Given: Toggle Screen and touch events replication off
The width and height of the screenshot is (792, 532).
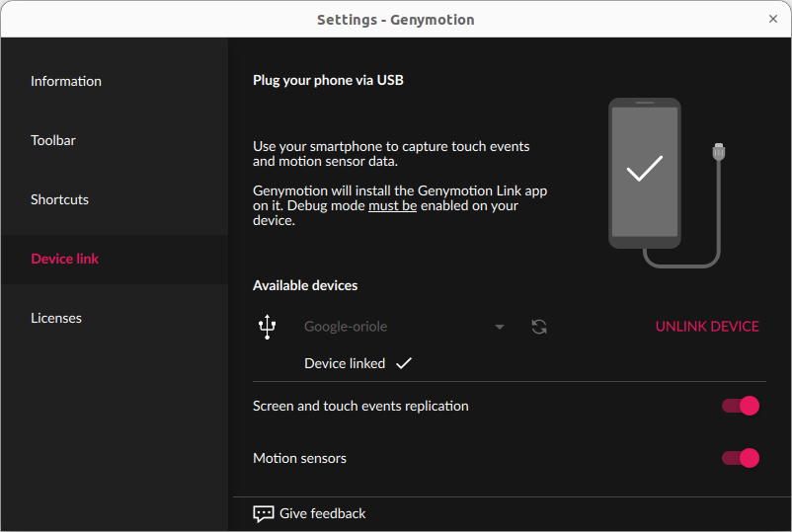Looking at the screenshot, I should [x=740, y=406].
